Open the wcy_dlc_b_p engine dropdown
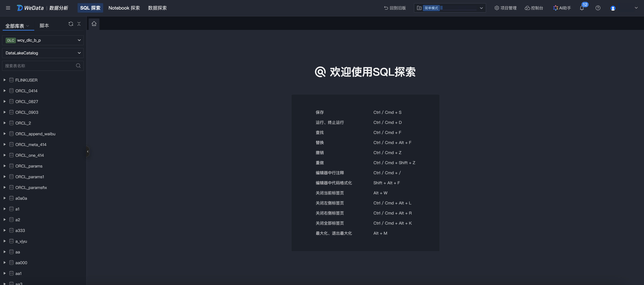Screen dimensions: 644x285 pos(43,40)
